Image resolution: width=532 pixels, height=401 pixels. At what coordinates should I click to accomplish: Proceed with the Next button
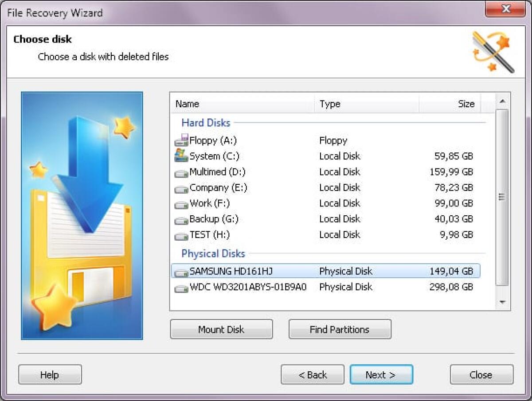381,374
